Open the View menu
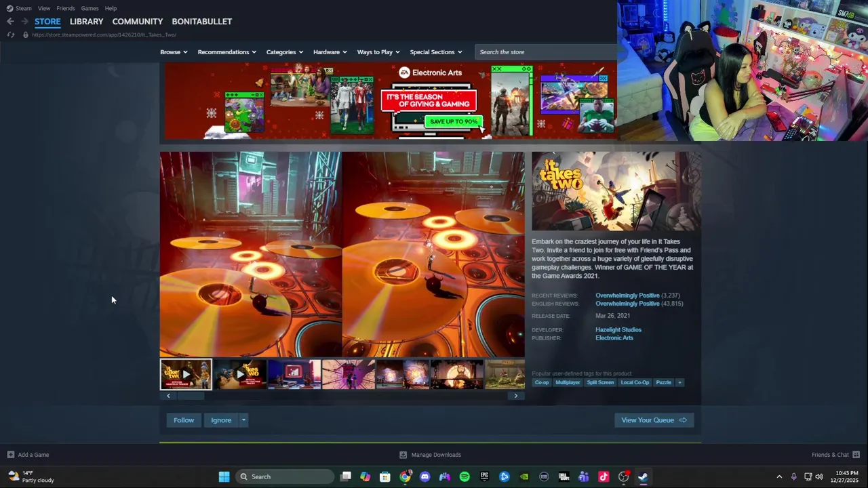The image size is (868, 488). tap(44, 8)
